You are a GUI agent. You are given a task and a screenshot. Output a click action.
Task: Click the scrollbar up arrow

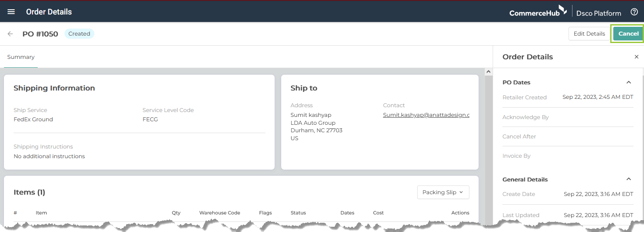(488, 72)
